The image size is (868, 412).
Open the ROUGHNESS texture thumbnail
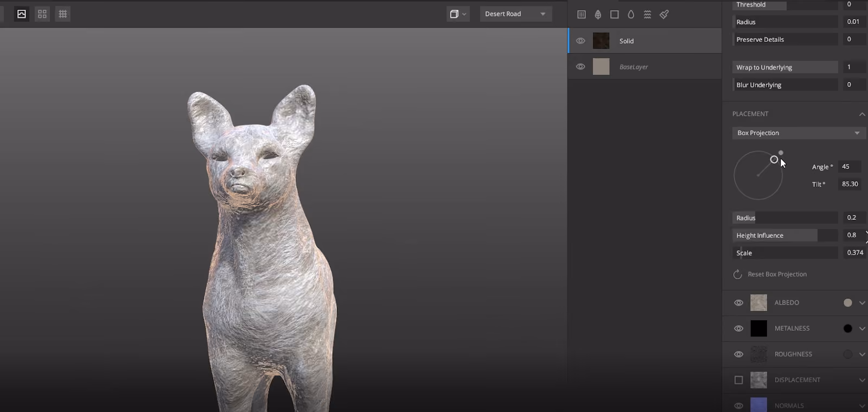(758, 354)
